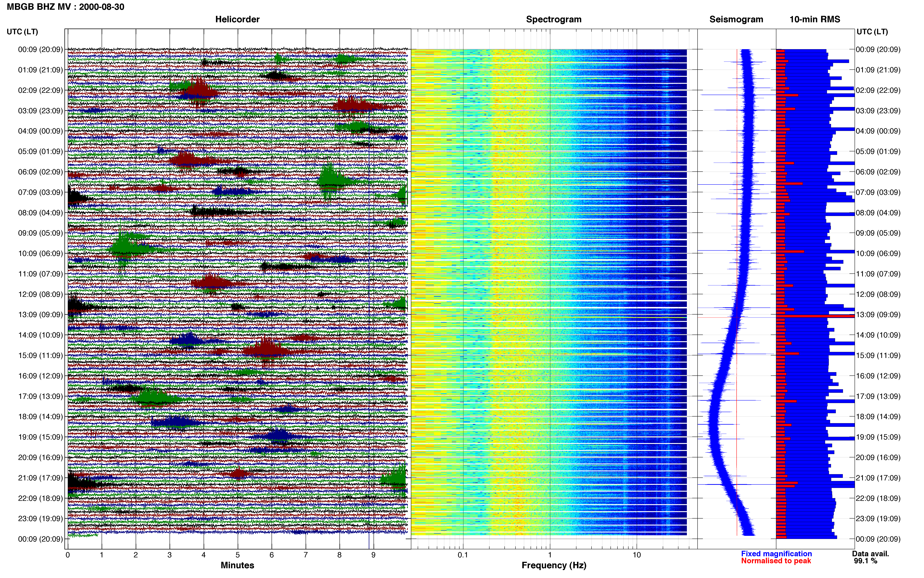
Task: Click the title 'MBGB BHZ MV : 2000-08-30'
Action: tap(65, 7)
